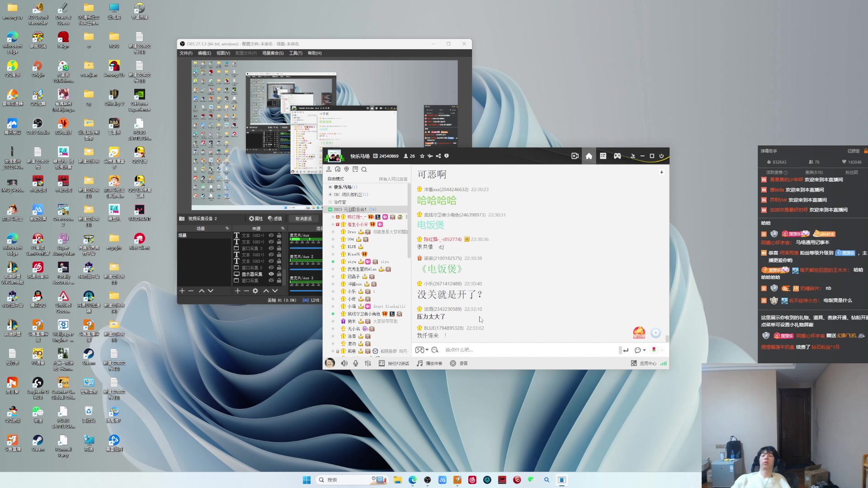This screenshot has height=488, width=868.
Task: Expand the 治疗室 channel node
Action: pyautogui.click(x=330, y=202)
